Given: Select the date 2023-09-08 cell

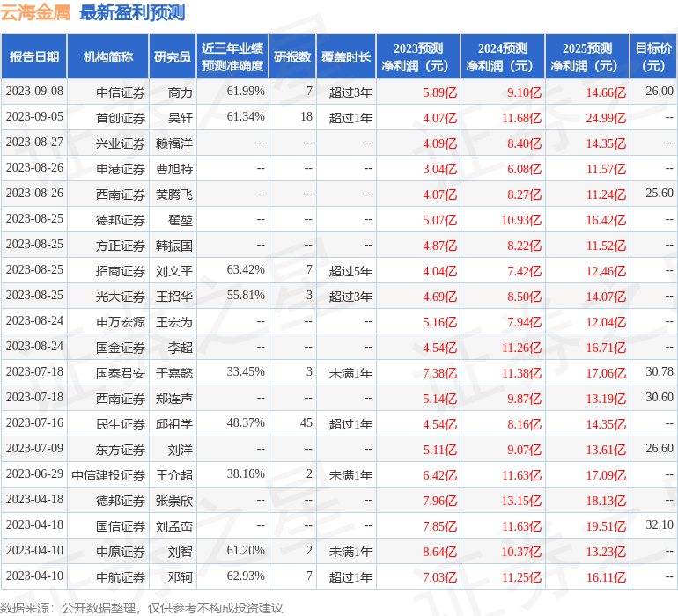Looking at the screenshot, I should [34, 92].
